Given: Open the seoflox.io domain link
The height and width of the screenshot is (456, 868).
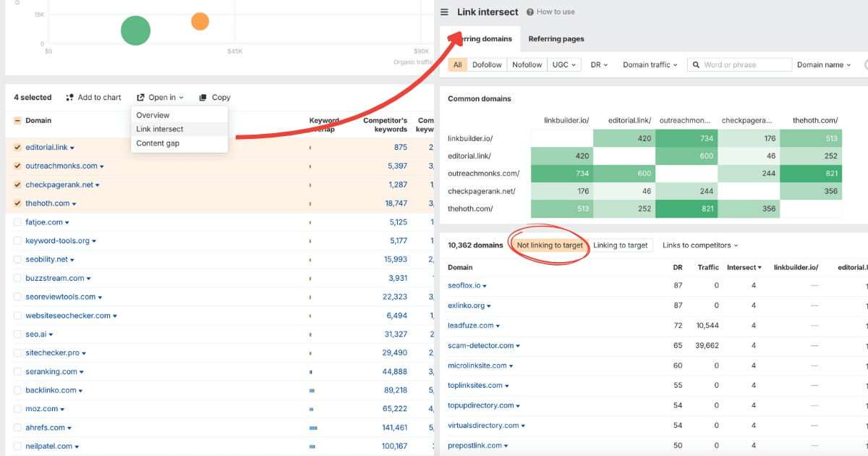Looking at the screenshot, I should click(464, 286).
